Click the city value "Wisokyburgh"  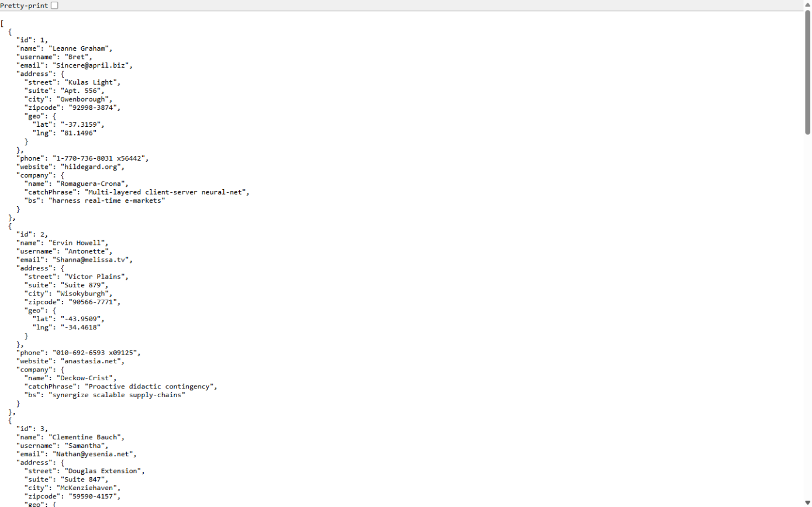84,294
